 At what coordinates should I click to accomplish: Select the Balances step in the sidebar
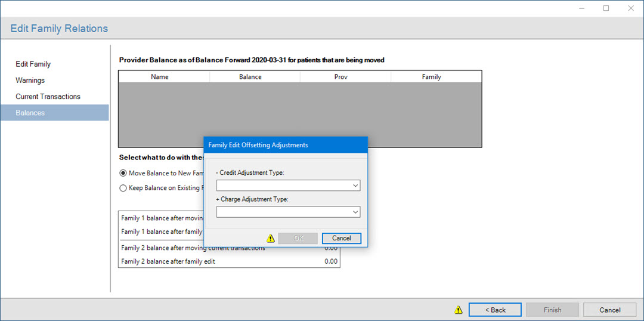point(30,113)
